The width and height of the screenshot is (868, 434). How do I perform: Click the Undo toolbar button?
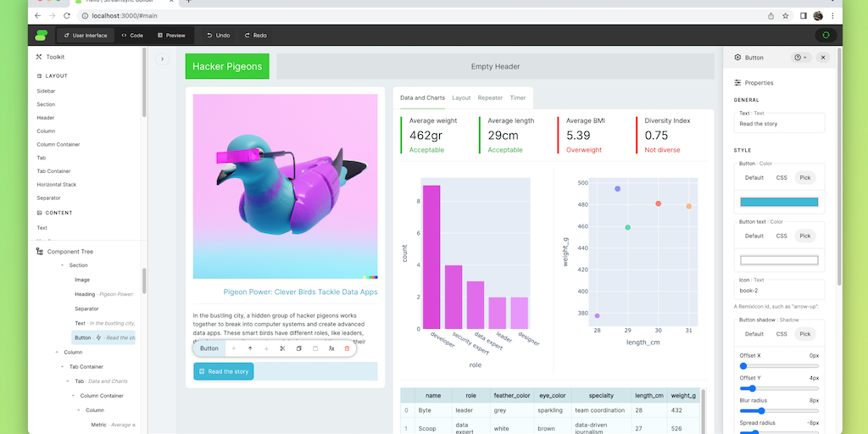(218, 36)
